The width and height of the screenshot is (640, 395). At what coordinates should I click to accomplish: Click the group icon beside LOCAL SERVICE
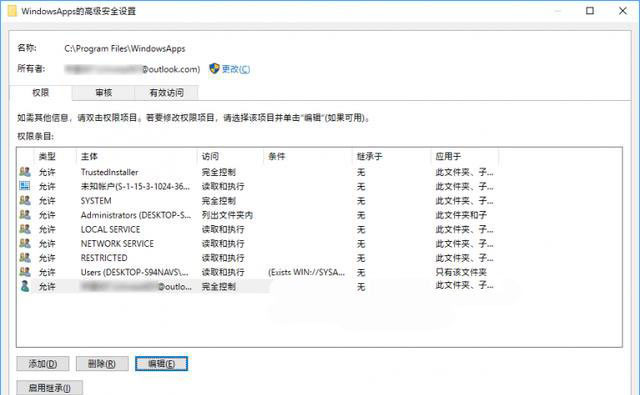25,229
